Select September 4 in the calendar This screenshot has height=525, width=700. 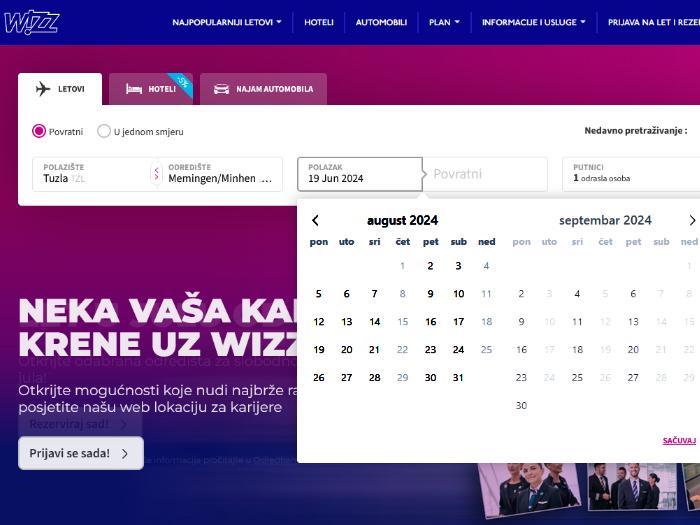tap(577, 294)
